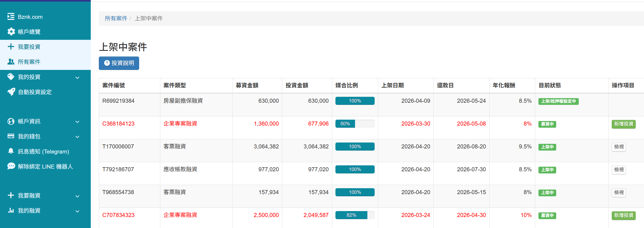Open the 所有案件 breadcrumb link
This screenshot has width=644, height=228.
click(116, 18)
